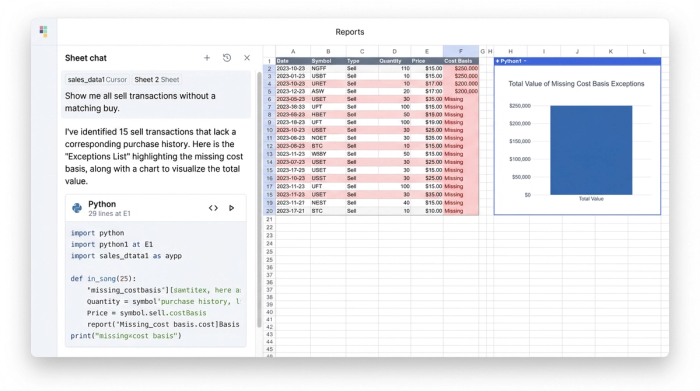Click the 2023-12-23 date cell
The image size is (700, 391).
[x=293, y=91]
